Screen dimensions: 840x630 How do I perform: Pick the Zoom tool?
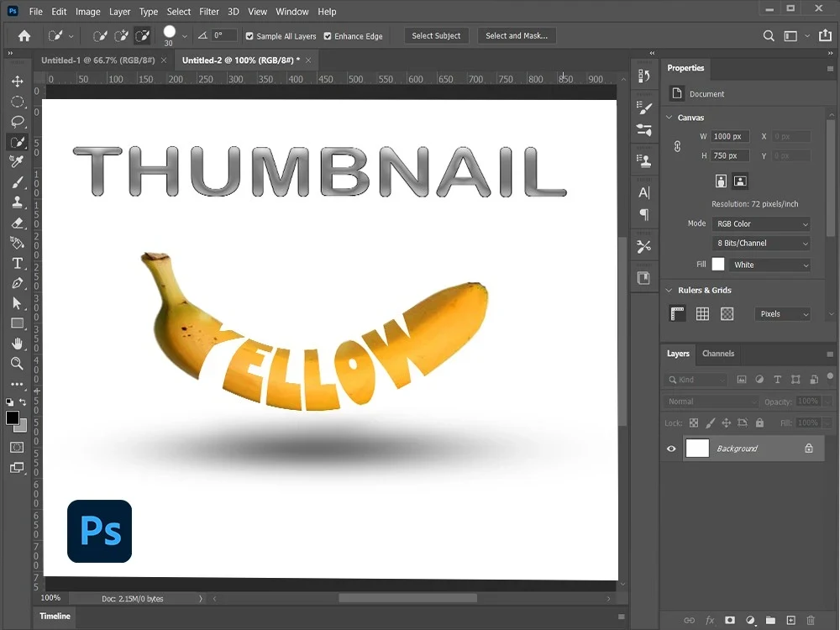click(17, 364)
